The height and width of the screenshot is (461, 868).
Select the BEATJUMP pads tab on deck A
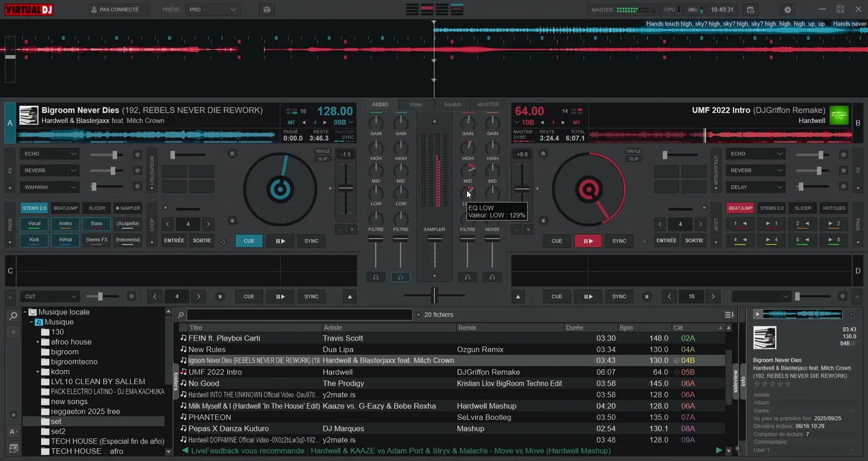tap(65, 208)
